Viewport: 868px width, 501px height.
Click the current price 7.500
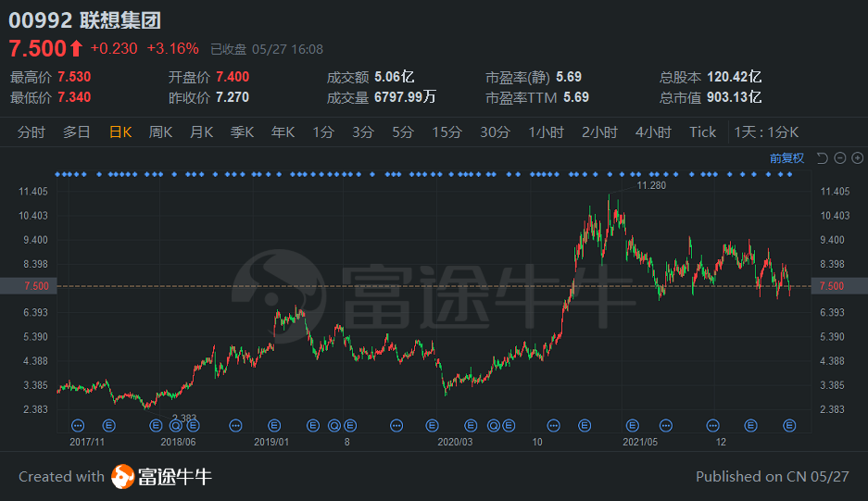pos(38,49)
